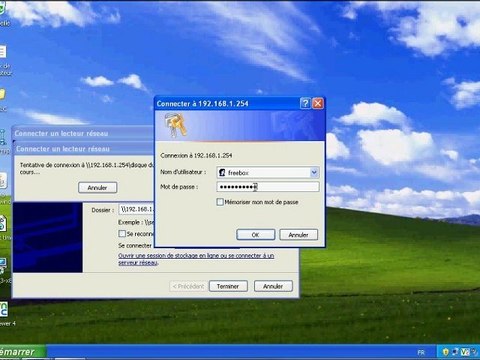The width and height of the screenshot is (480, 360).
Task: Click the VNC server tray icon
Action: 465,352
